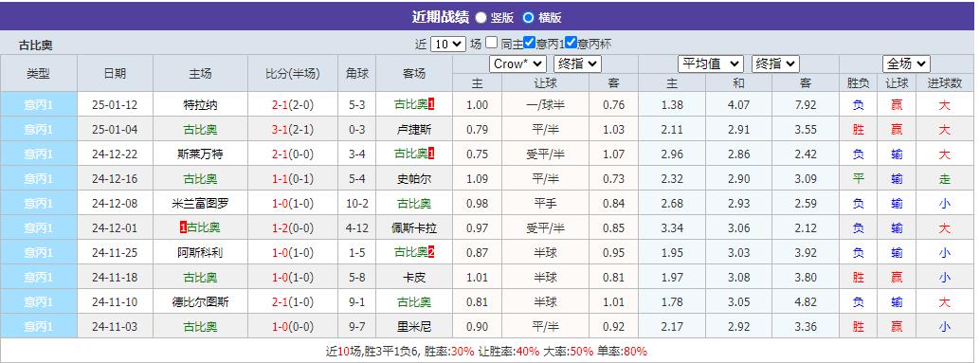The width and height of the screenshot is (980, 363).
Task: Click the corner count 4-12
Action: [x=357, y=228]
